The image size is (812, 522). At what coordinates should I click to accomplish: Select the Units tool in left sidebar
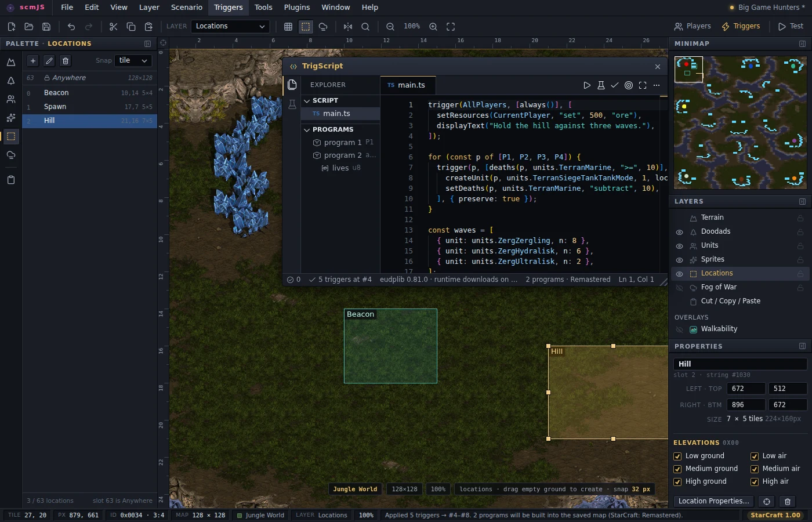11,99
